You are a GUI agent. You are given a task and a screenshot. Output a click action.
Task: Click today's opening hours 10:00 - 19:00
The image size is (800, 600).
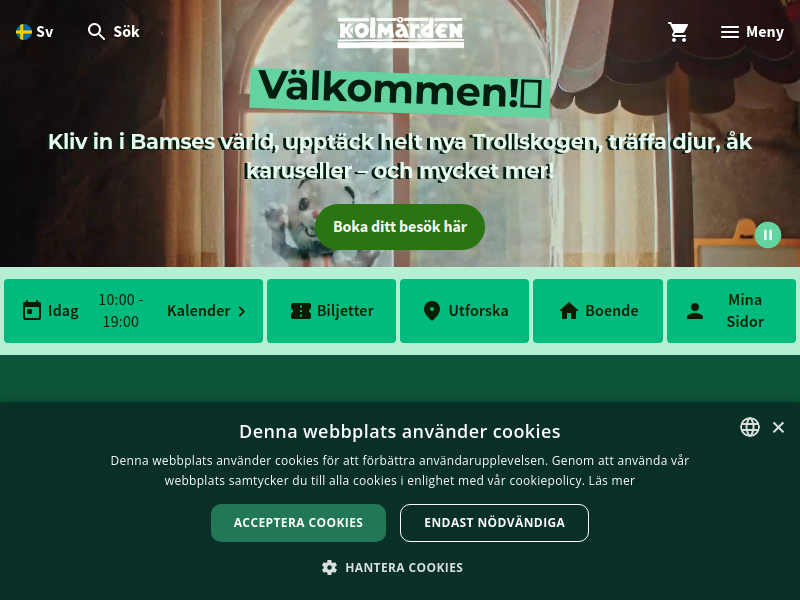point(121,311)
